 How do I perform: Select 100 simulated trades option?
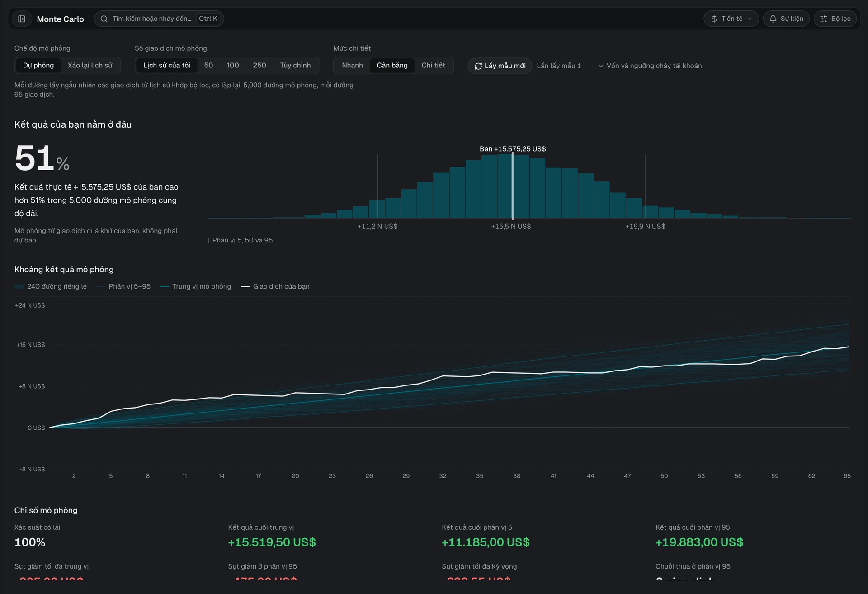tap(233, 66)
